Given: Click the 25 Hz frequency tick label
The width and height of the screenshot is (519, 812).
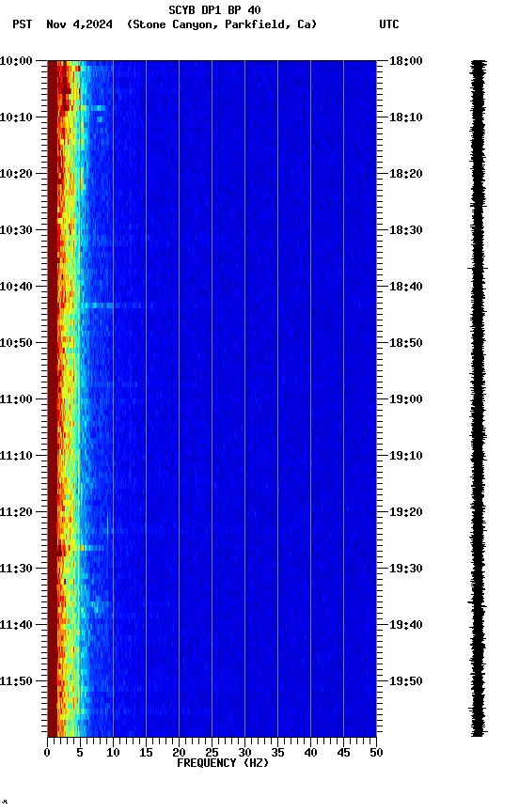Looking at the screenshot, I should pos(212,753).
